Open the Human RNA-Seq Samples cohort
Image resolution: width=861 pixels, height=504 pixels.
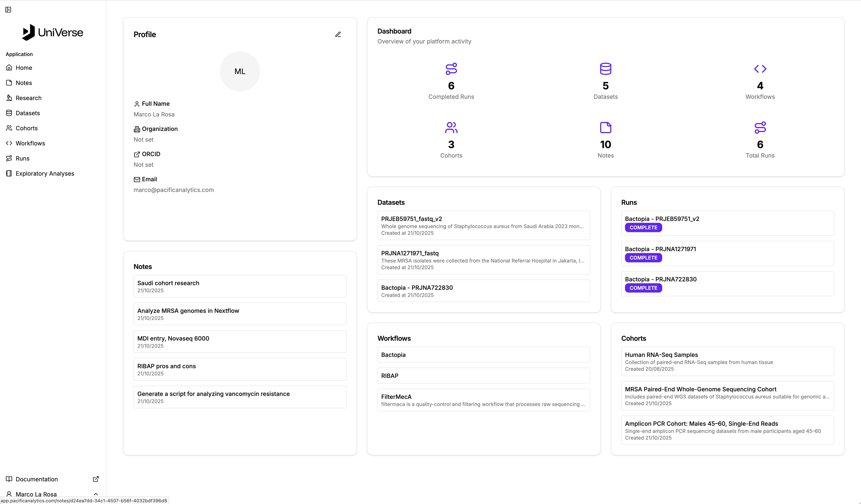pyautogui.click(x=727, y=361)
